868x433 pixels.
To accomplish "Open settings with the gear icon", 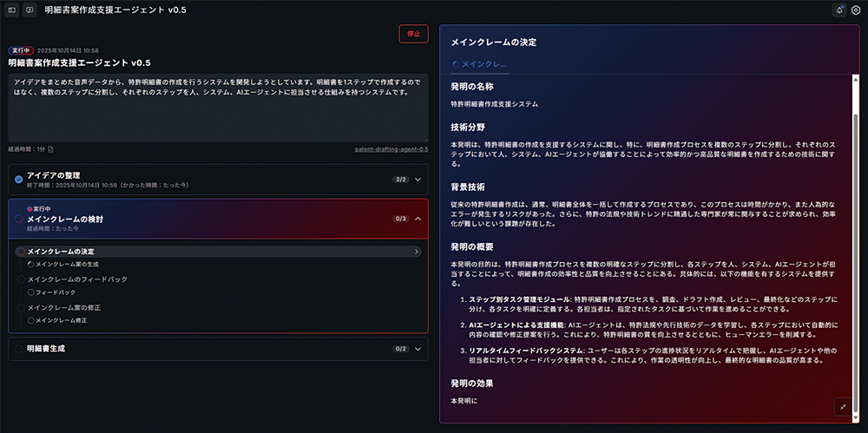I will click(856, 10).
